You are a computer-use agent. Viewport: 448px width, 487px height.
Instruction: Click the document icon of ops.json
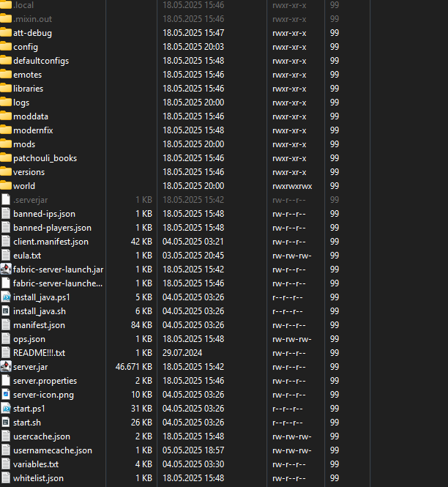pos(6,339)
